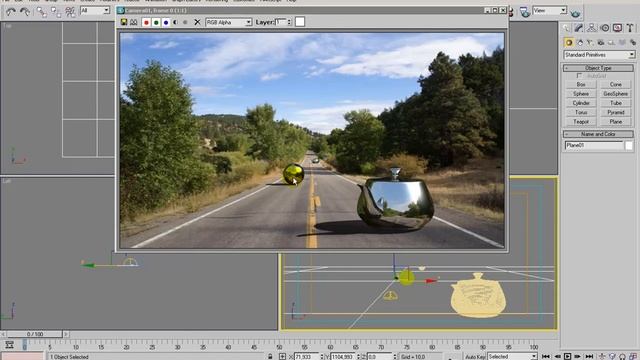This screenshot has height=360, width=640.
Task: Select the Helpers category icon
Action: click(x=611, y=42)
